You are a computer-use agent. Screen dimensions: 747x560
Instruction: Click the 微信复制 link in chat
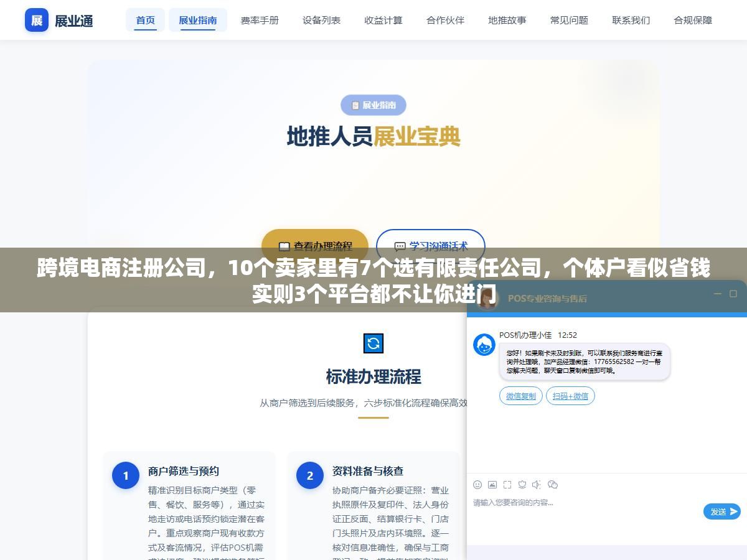tap(521, 396)
